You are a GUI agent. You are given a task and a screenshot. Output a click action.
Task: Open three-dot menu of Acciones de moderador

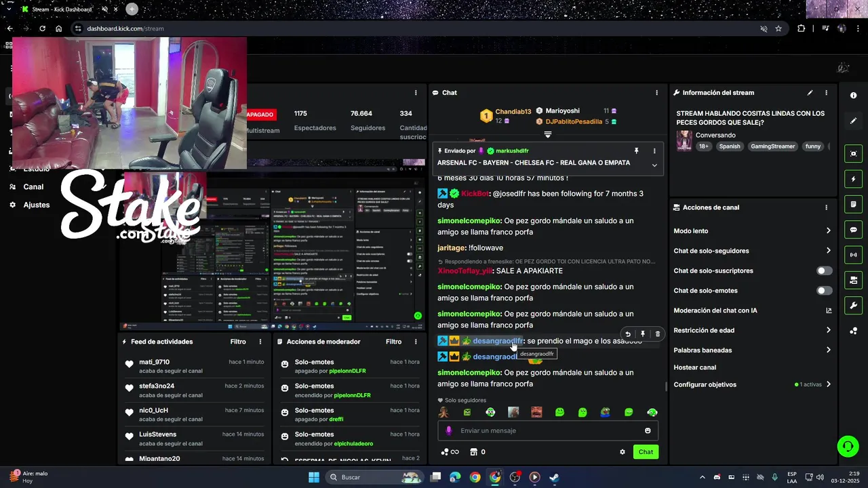416,342
